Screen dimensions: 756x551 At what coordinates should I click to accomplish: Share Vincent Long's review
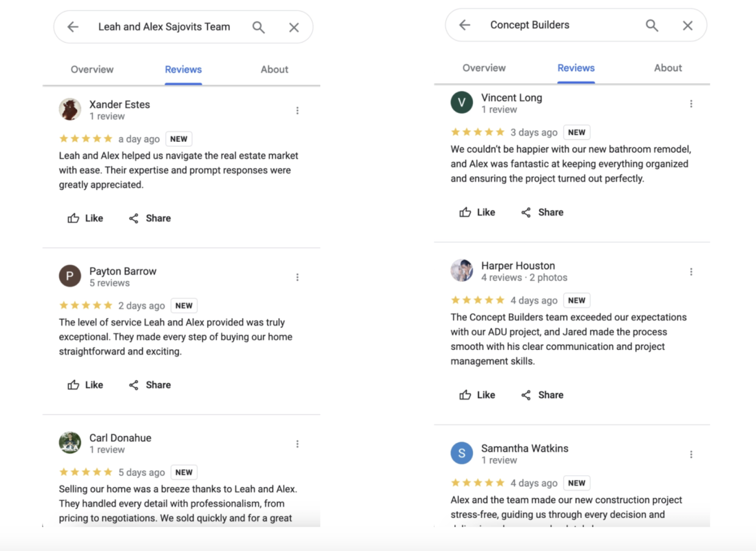(542, 212)
